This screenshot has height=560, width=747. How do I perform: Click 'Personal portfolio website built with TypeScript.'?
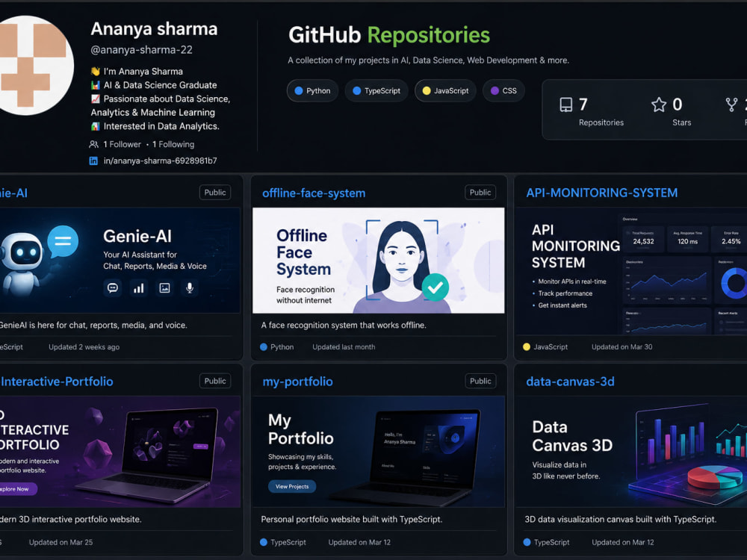(352, 520)
